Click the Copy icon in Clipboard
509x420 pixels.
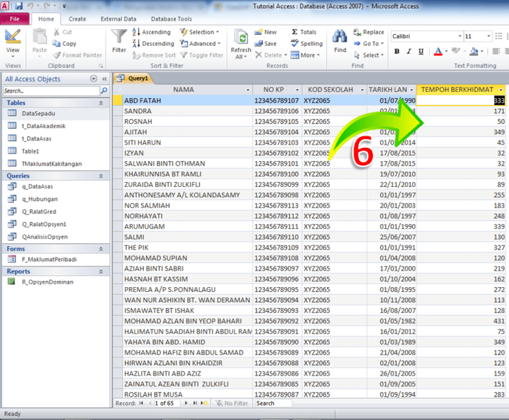[57, 44]
